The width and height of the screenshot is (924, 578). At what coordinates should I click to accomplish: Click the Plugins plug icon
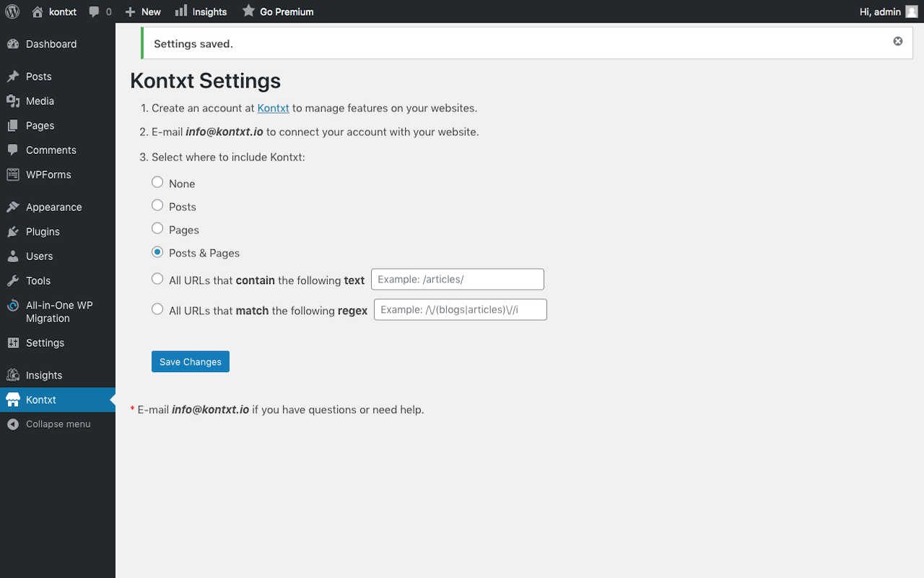(13, 232)
